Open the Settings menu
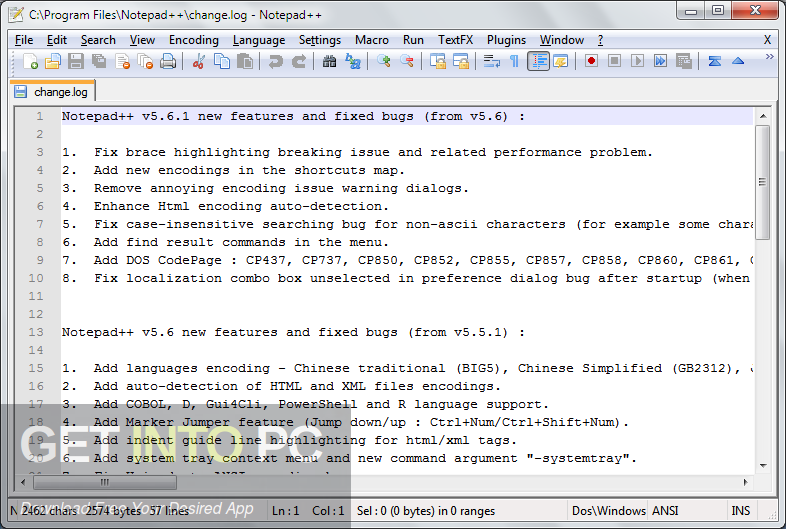Screen dimensions: 786x529 pyautogui.click(x=320, y=40)
